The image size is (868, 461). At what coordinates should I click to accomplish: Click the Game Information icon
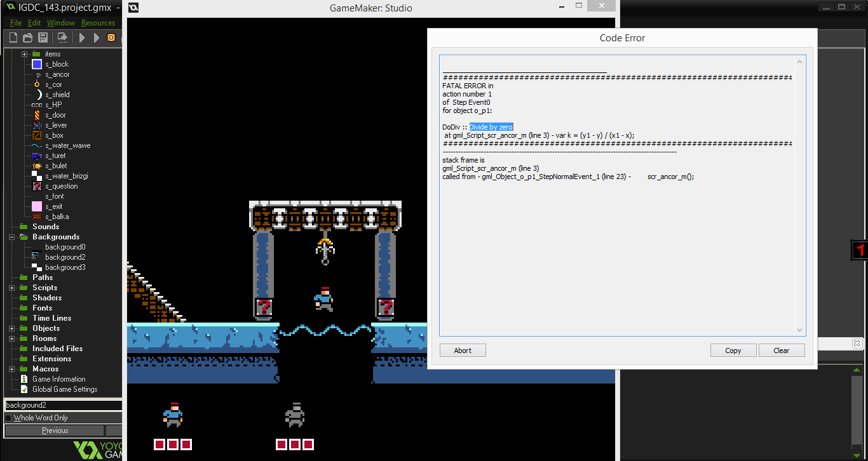tap(25, 379)
